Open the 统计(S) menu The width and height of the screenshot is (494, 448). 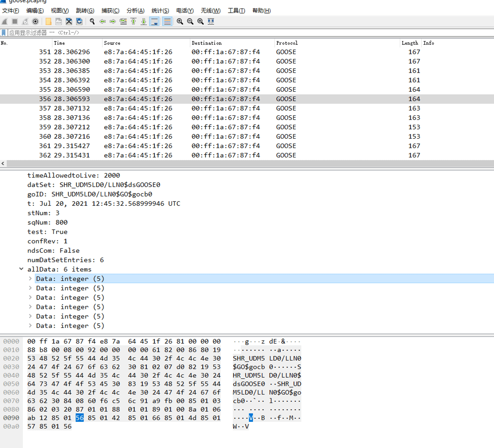pos(160,11)
